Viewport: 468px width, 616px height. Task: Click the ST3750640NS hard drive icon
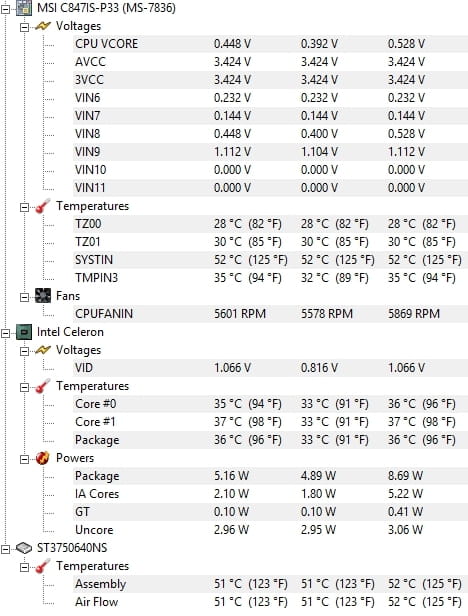24,548
